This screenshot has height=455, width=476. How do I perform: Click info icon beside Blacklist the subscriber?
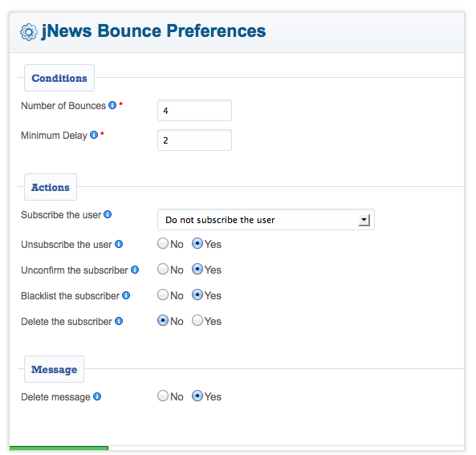click(126, 295)
